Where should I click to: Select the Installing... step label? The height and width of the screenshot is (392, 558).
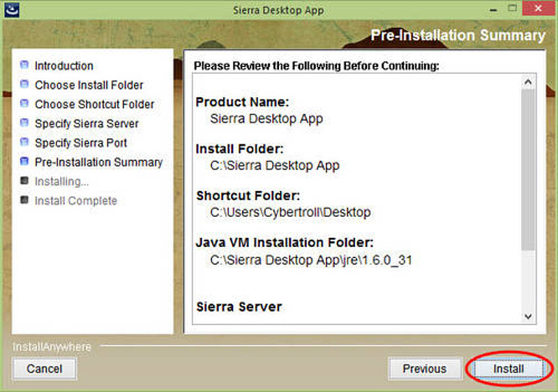[x=61, y=181]
